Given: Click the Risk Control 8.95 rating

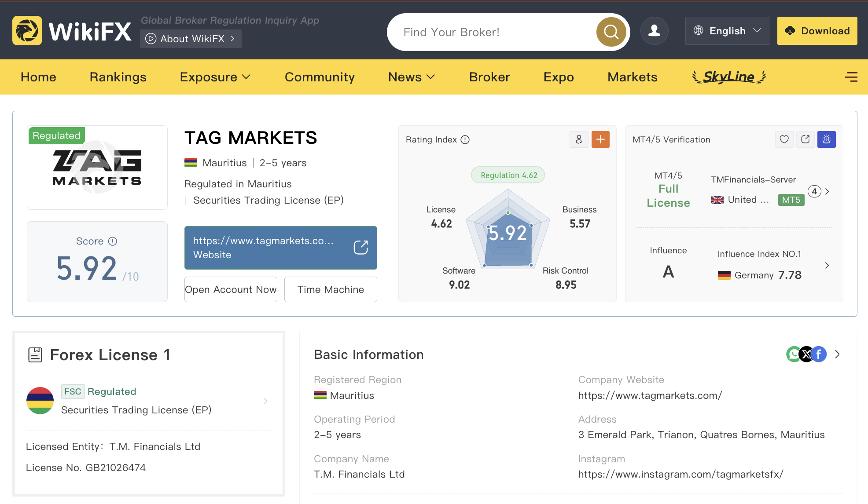Looking at the screenshot, I should click(x=566, y=278).
